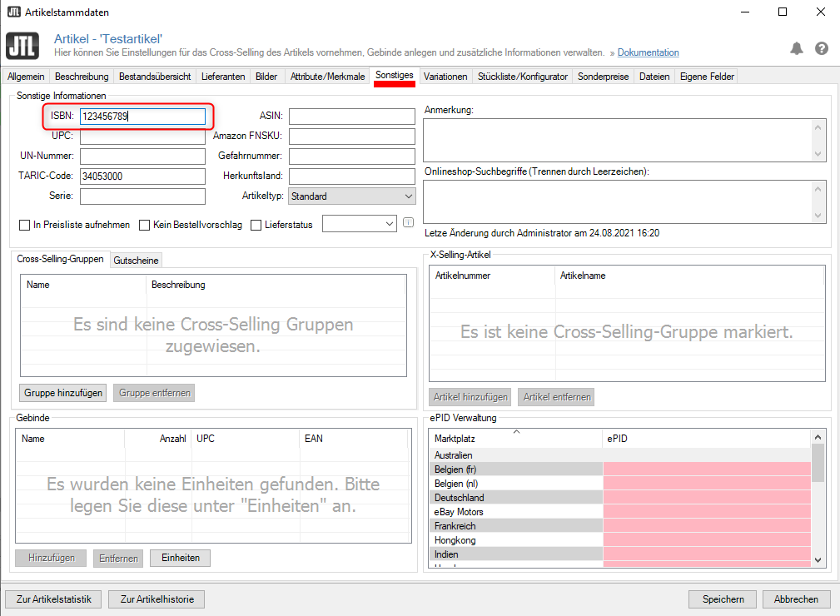Screen dimensions: 840x616
Task: Click the Australien marketplace row
Action: 619,455
